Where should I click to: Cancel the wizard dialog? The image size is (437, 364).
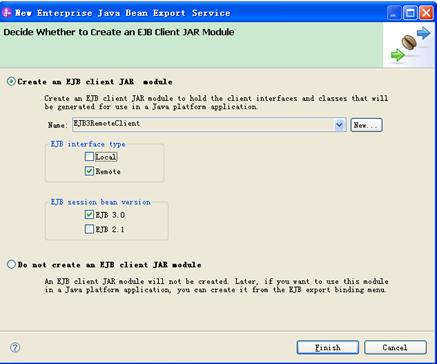[395, 347]
